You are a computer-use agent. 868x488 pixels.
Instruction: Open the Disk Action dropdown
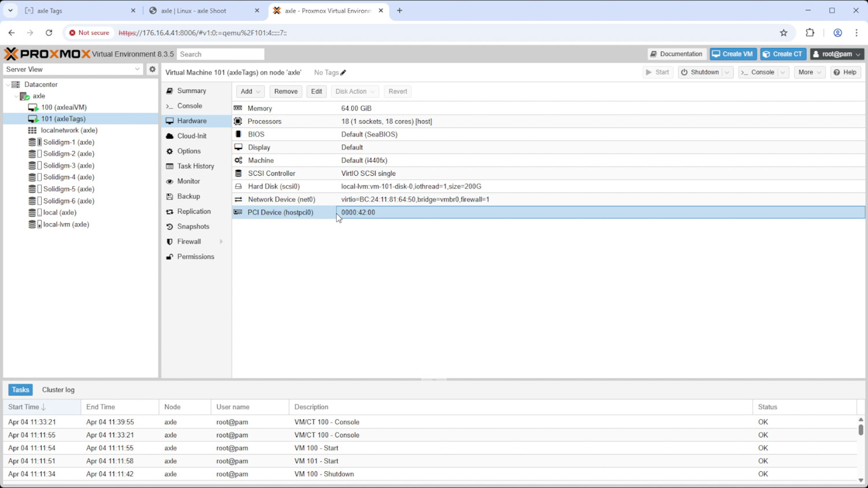click(x=355, y=91)
